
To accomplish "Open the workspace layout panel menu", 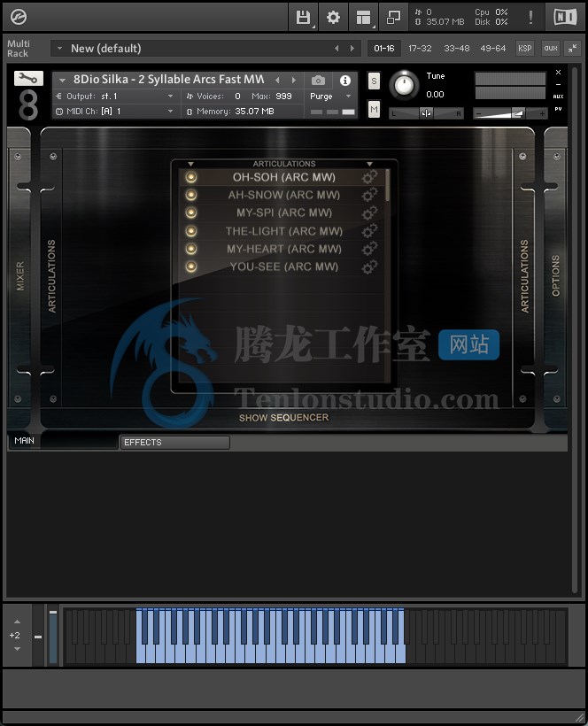I will pyautogui.click(x=363, y=18).
